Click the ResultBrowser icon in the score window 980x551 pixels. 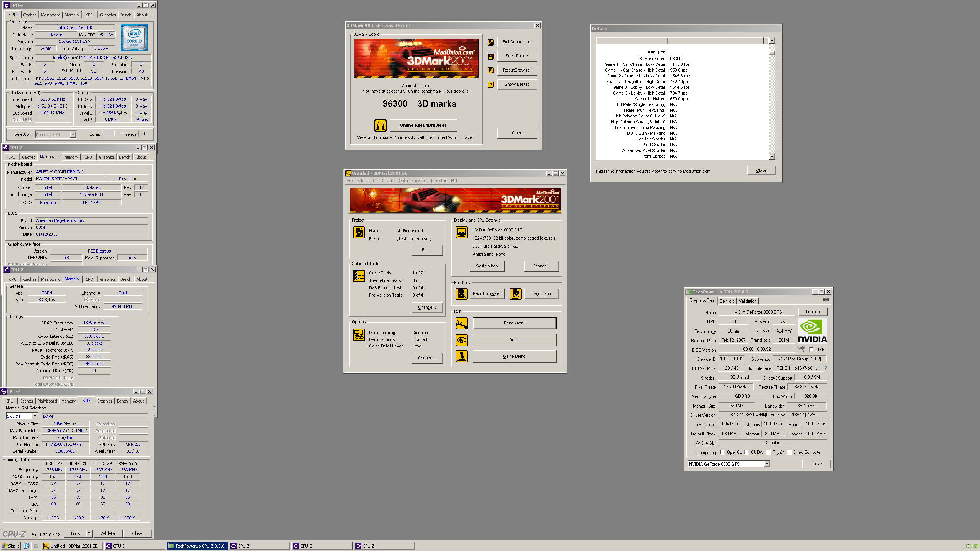(490, 70)
